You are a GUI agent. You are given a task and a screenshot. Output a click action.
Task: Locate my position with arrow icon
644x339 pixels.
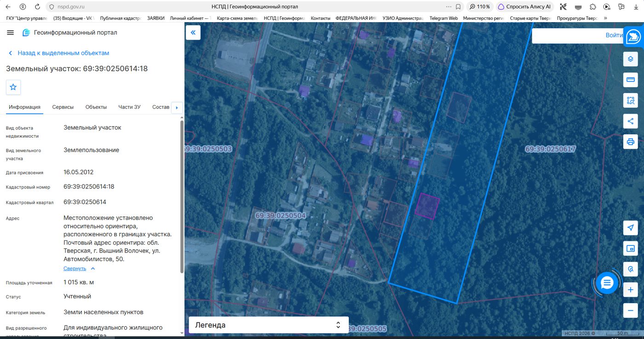pos(631,228)
